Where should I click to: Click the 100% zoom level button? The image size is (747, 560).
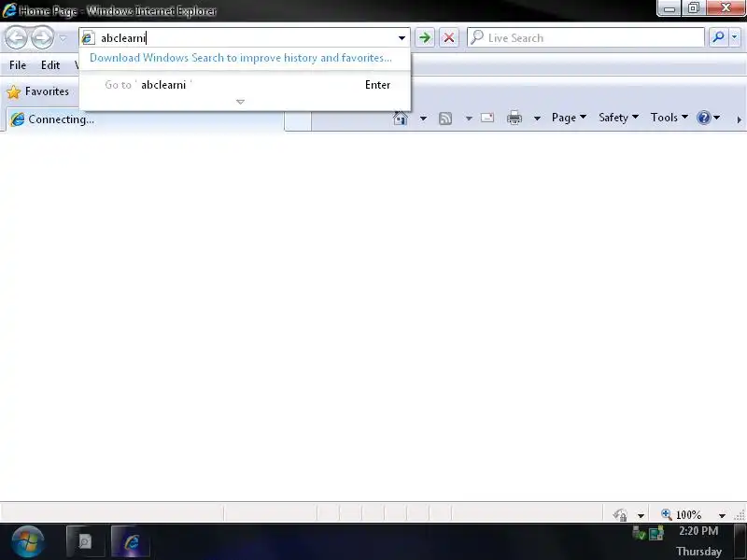click(x=682, y=515)
